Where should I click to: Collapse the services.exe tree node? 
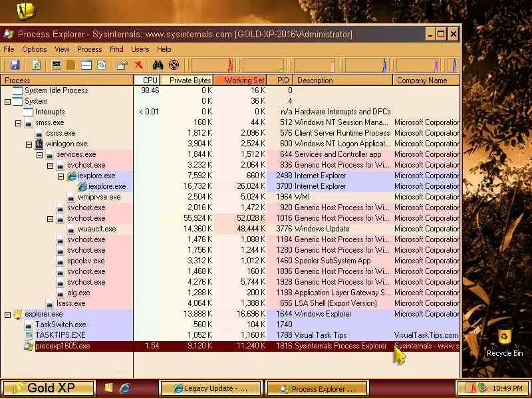coord(39,155)
